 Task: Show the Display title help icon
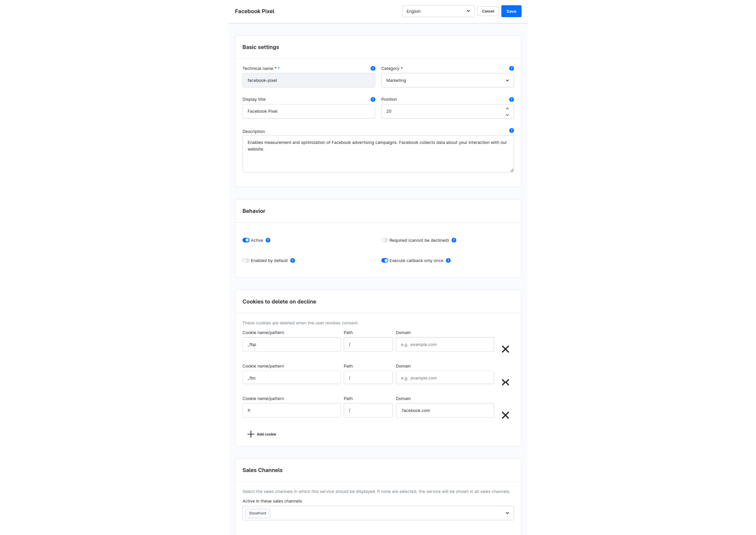click(x=373, y=100)
